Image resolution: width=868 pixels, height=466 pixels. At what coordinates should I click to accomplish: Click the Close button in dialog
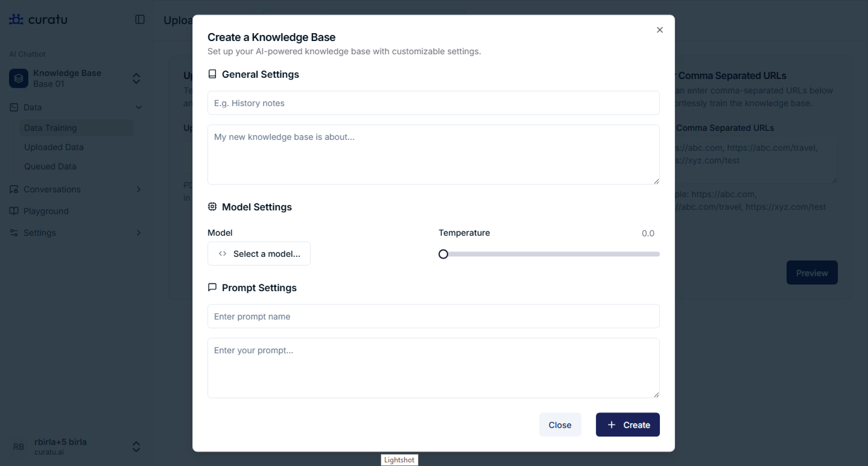point(560,425)
